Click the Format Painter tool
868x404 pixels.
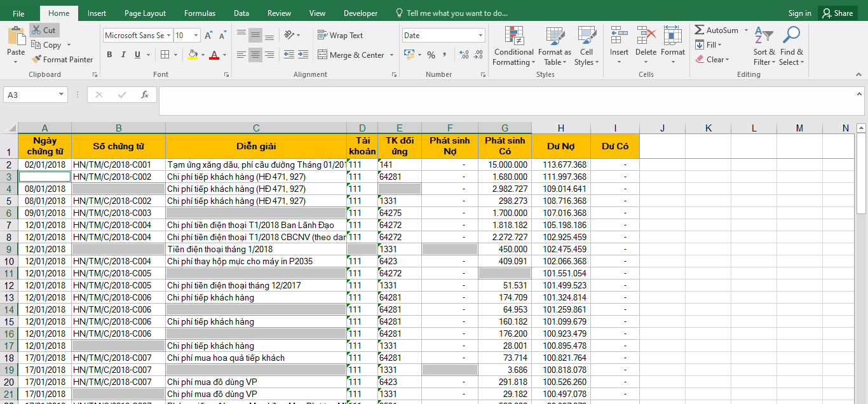coord(62,59)
